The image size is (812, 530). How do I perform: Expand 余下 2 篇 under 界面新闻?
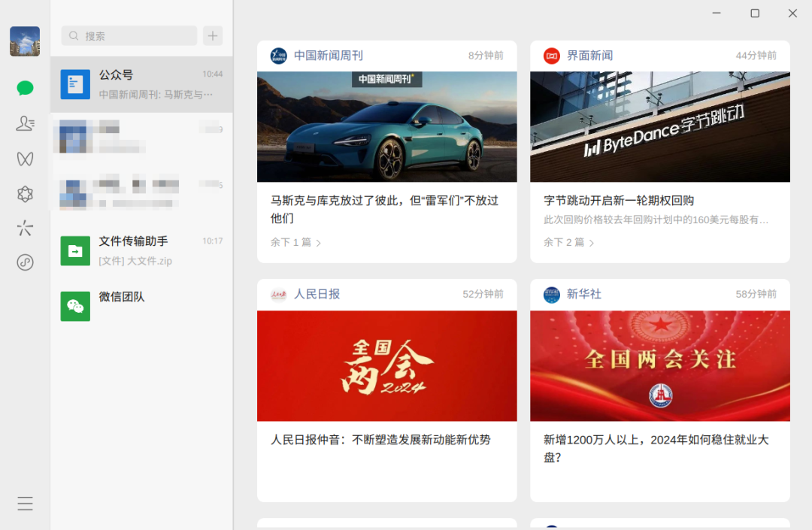(x=568, y=242)
